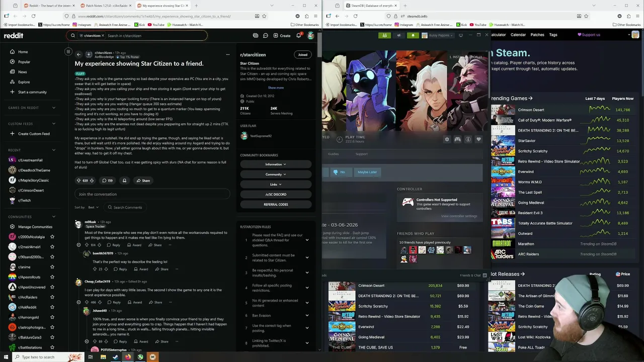This screenshot has height=362, width=644.
Task: Toggle the Reddit sidebar collapse button
Action: click(x=68, y=51)
